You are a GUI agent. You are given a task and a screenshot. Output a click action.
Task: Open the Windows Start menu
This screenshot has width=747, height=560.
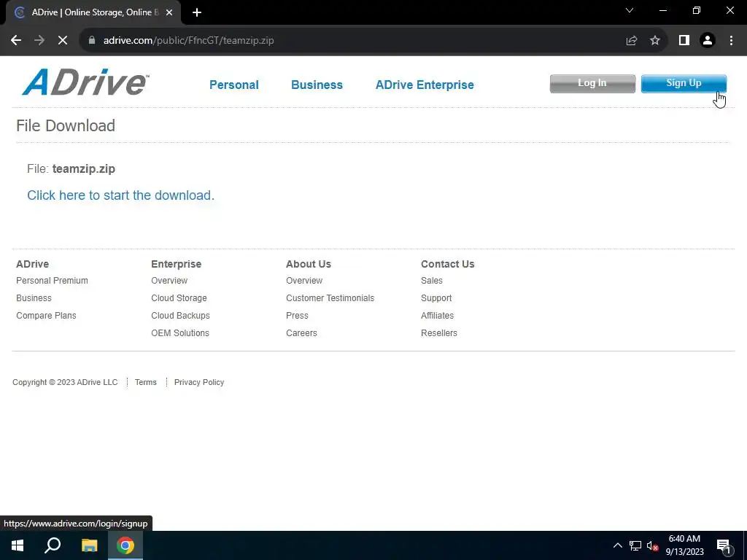click(18, 545)
